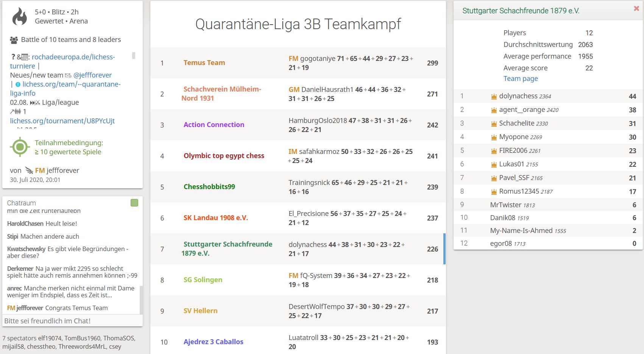Open the Team page link
The image size is (644, 354).
[x=521, y=79]
